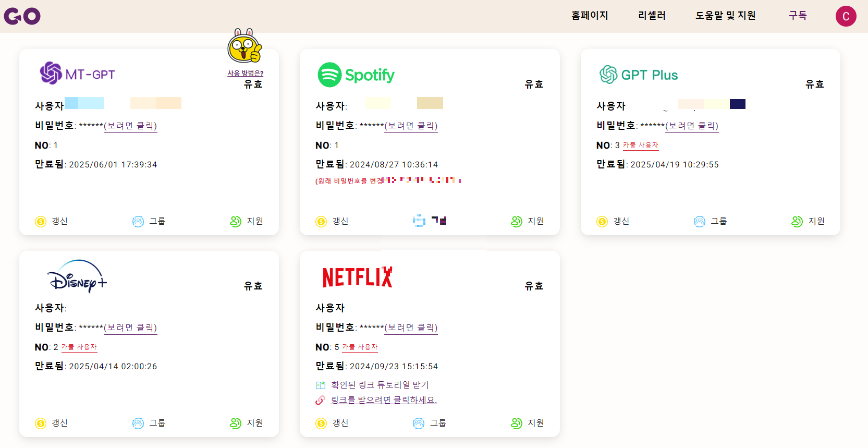Open the 사용 방법은? link
The width and height of the screenshot is (868, 448).
pos(245,73)
